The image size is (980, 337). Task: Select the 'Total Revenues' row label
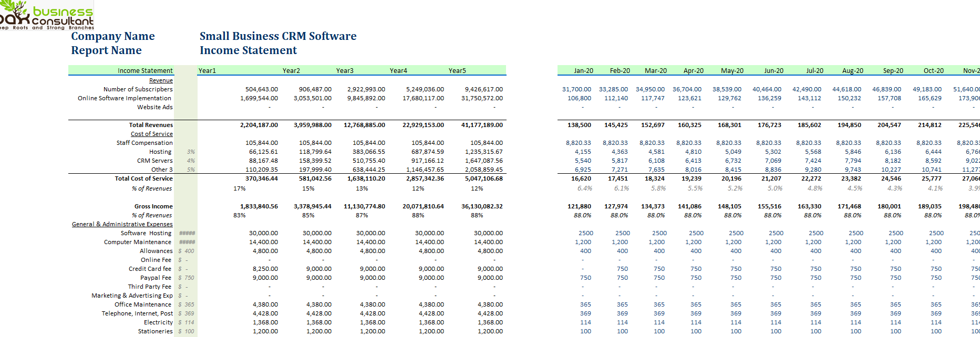pos(151,125)
